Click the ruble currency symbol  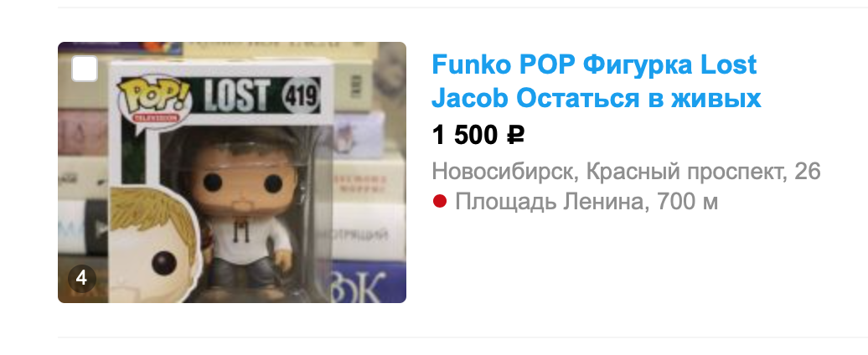515,135
